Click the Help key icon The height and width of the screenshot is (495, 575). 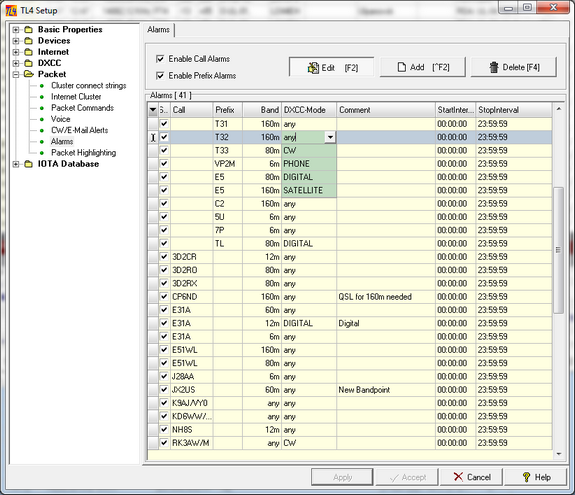526,477
